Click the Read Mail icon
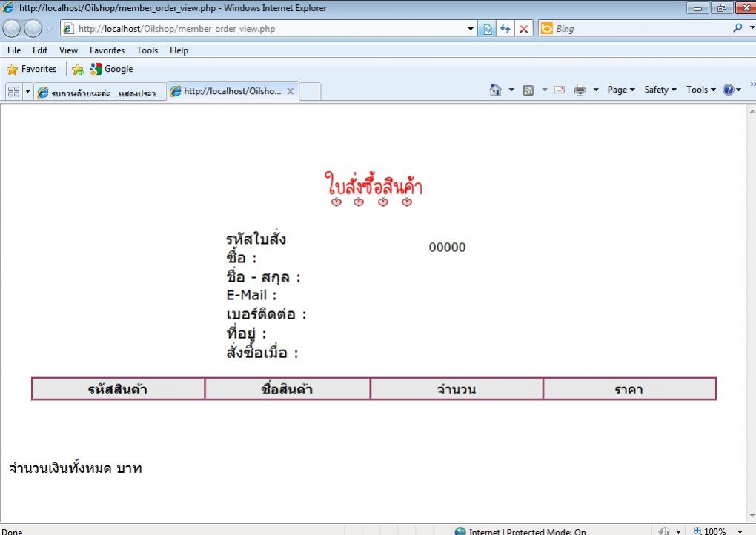The width and height of the screenshot is (756, 535). pyautogui.click(x=560, y=90)
